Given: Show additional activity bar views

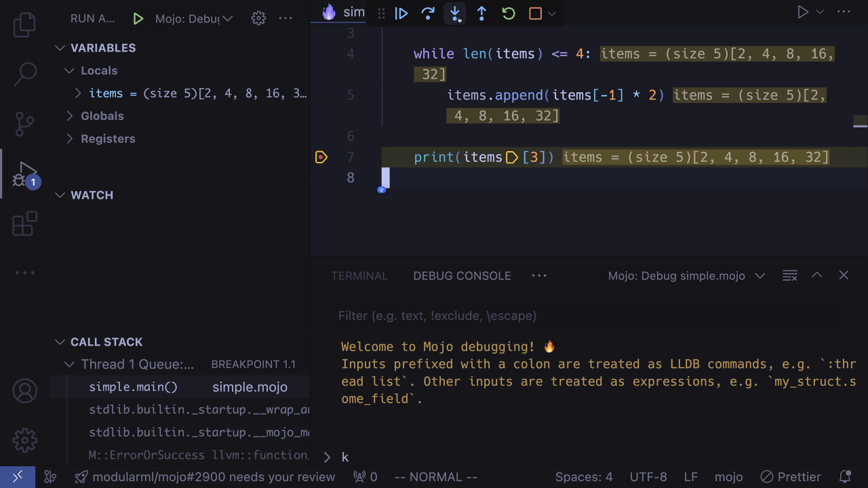Looking at the screenshot, I should click(x=25, y=273).
